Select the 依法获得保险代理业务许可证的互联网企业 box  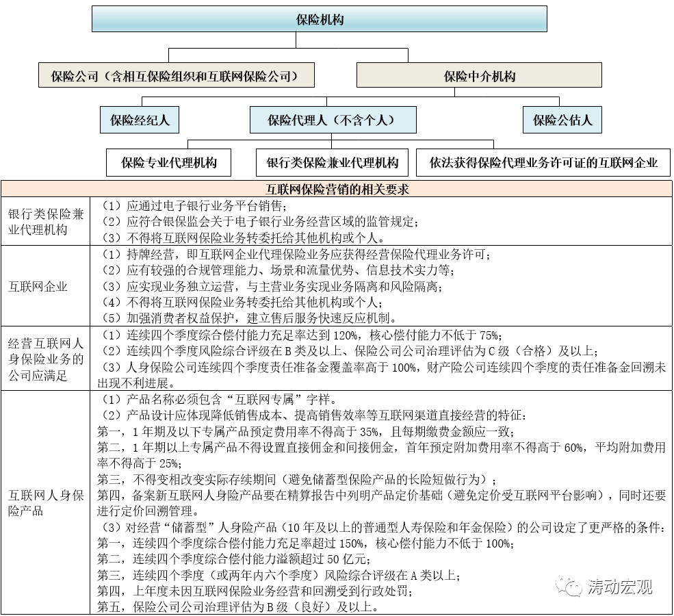tap(543, 163)
